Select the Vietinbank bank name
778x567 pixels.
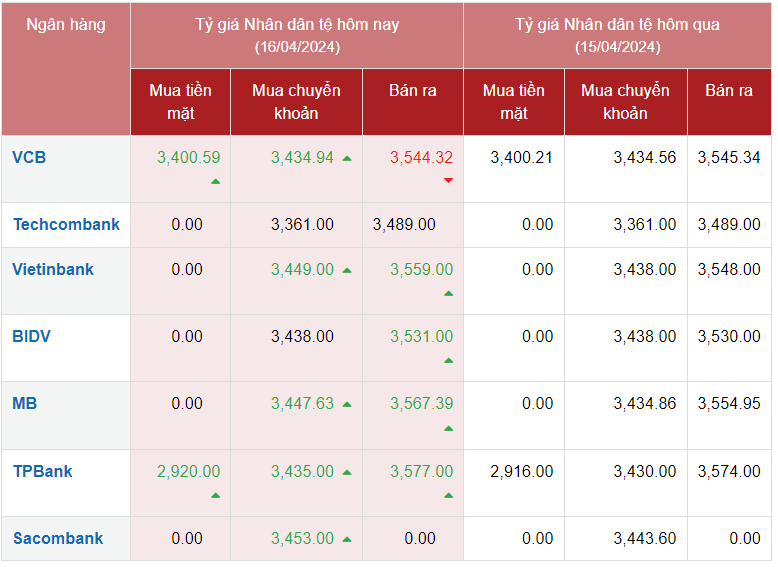click(x=53, y=269)
